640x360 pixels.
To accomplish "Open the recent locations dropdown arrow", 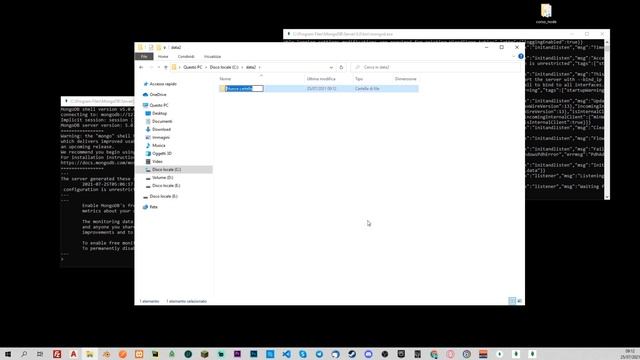I will pos(158,67).
